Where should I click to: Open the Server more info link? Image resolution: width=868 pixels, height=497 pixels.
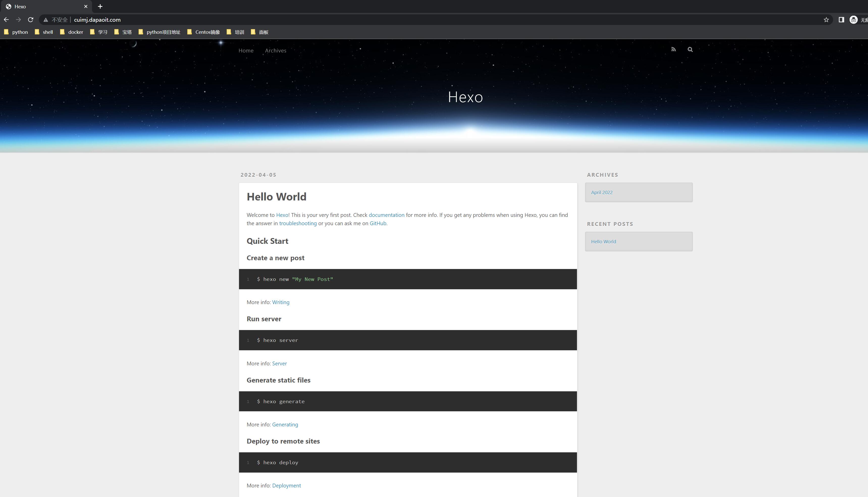click(x=279, y=364)
